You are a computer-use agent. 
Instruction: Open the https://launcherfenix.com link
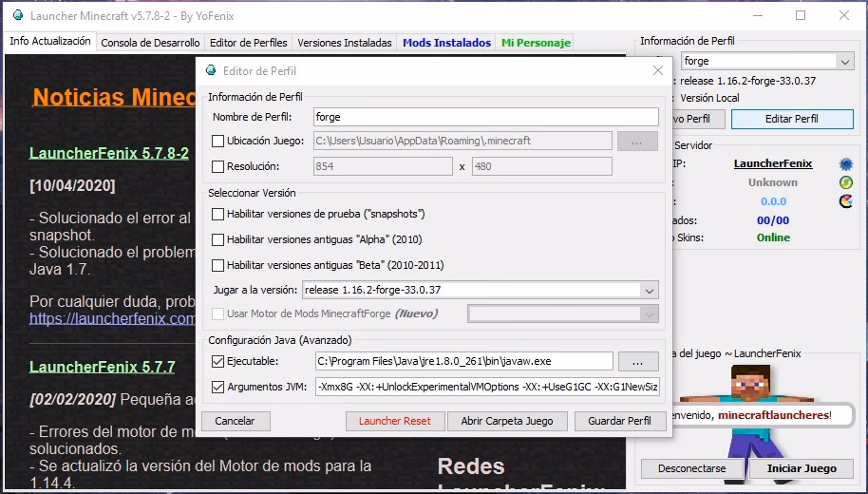click(x=112, y=319)
